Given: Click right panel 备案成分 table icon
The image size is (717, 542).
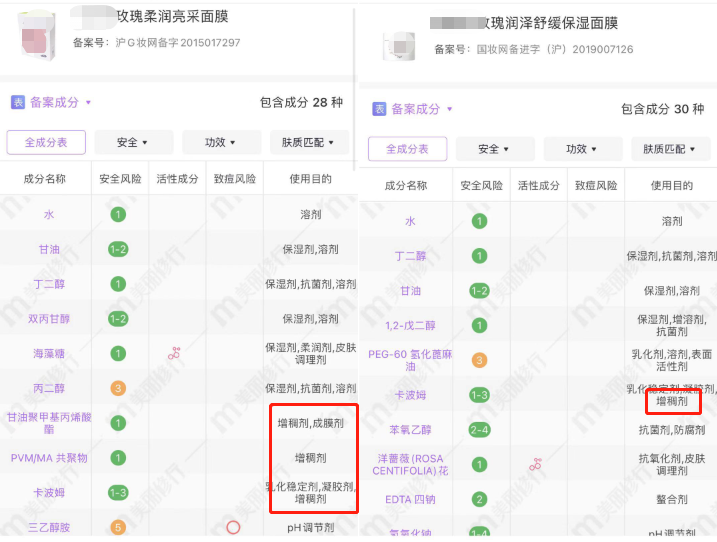Looking at the screenshot, I should (379, 109).
